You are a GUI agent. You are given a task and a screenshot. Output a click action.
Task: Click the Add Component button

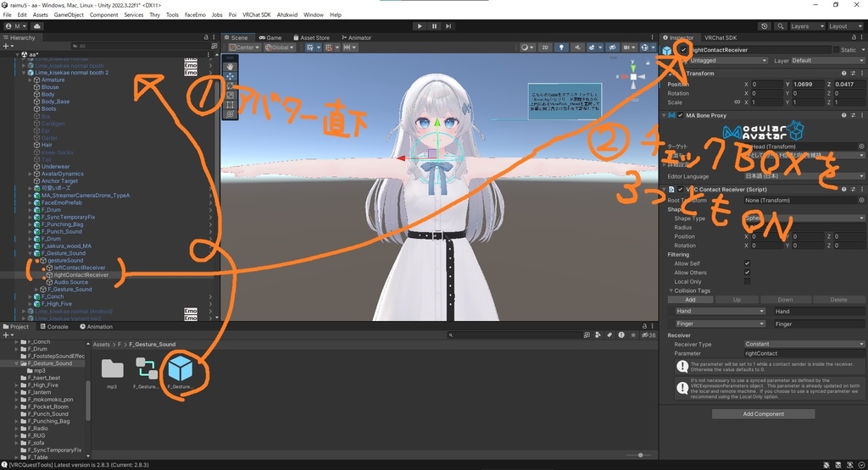pyautogui.click(x=763, y=414)
